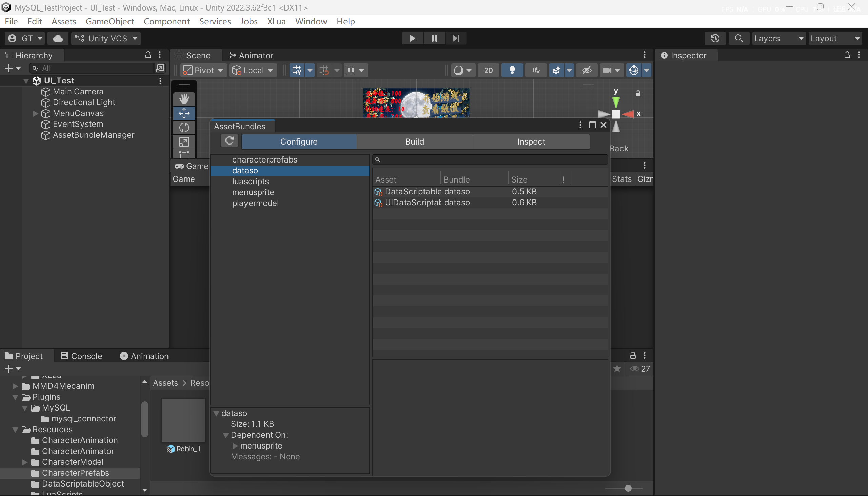Open the cloud services icon
This screenshot has width=868, height=496.
(x=58, y=38)
